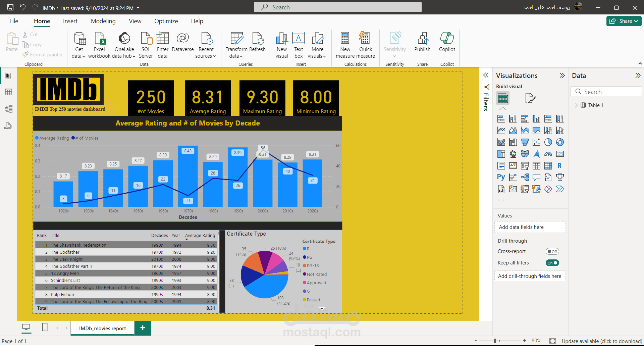
Task: Switch to the Modeling tab
Action: (103, 21)
